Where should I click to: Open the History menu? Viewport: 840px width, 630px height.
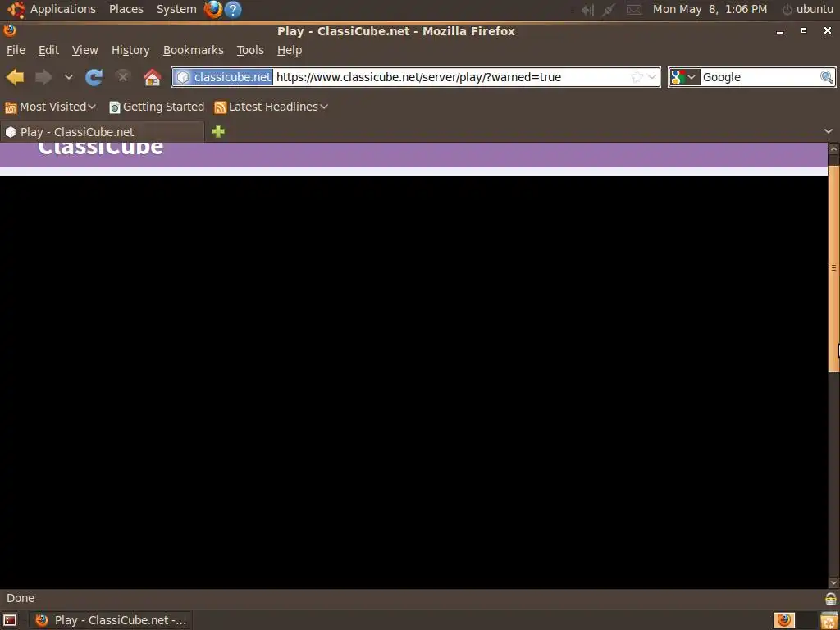[x=130, y=50]
